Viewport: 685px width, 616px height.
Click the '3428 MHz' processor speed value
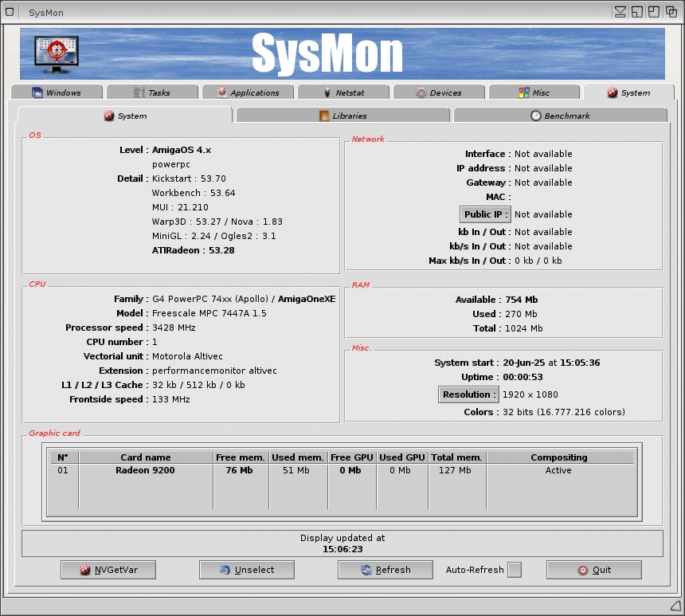pyautogui.click(x=174, y=328)
